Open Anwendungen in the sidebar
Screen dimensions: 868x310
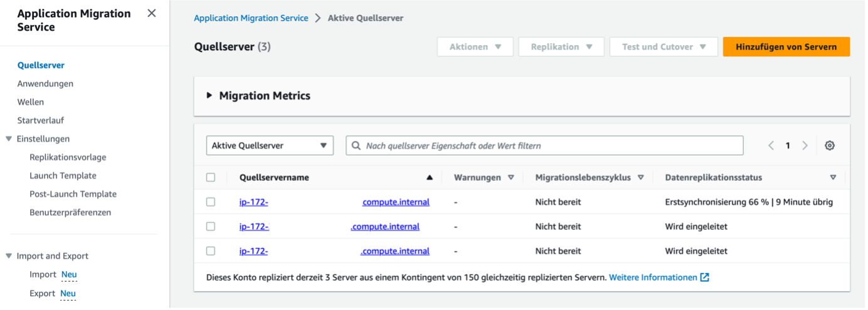click(45, 83)
